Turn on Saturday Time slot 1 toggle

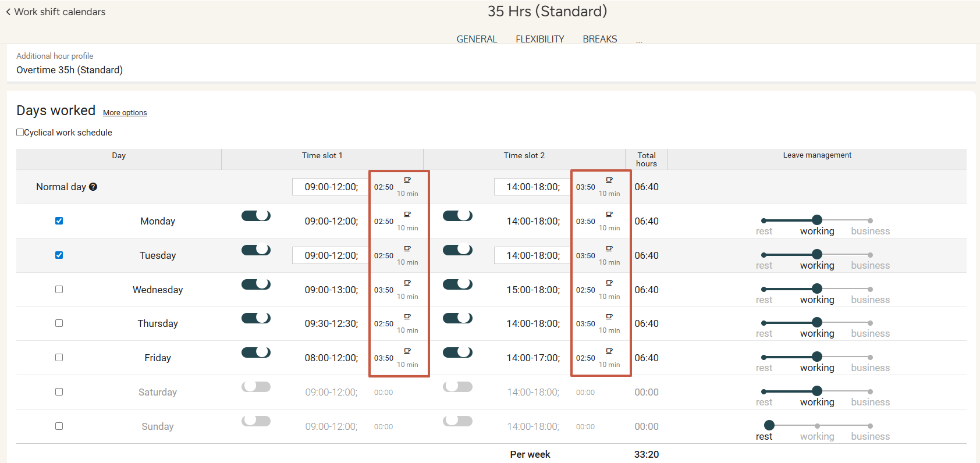[x=256, y=387]
